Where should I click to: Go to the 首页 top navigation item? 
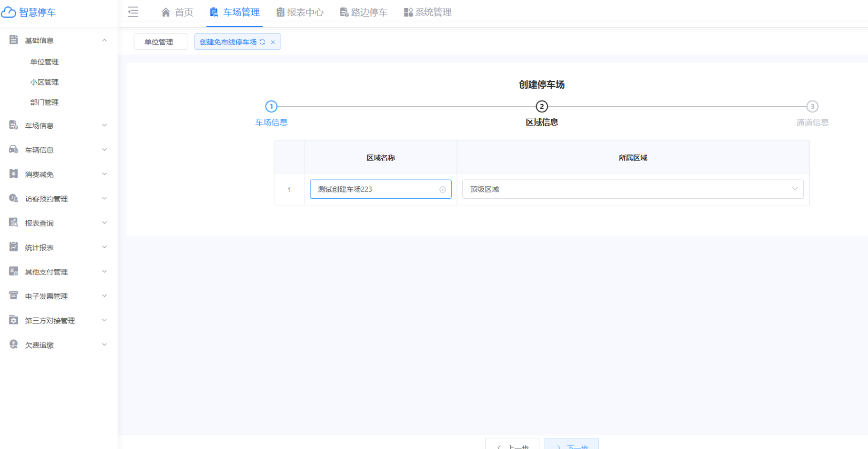[x=177, y=12]
